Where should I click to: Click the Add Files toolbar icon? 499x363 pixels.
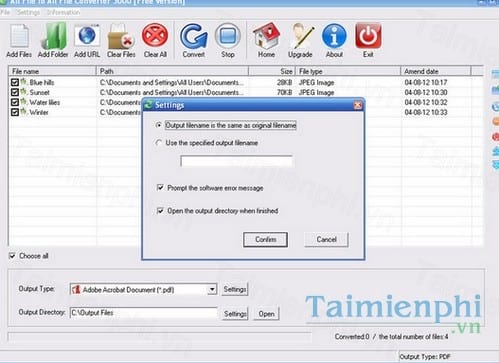(19, 36)
